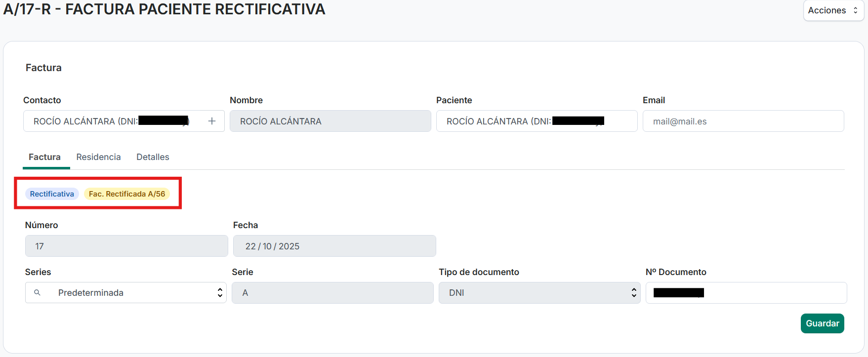Select the Fecha date field
The height and width of the screenshot is (357, 868).
pos(334,246)
